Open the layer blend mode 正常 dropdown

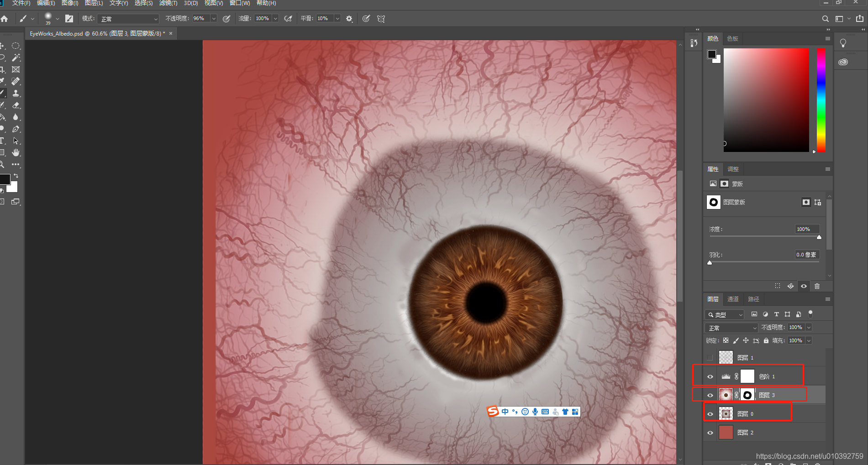[x=731, y=328]
